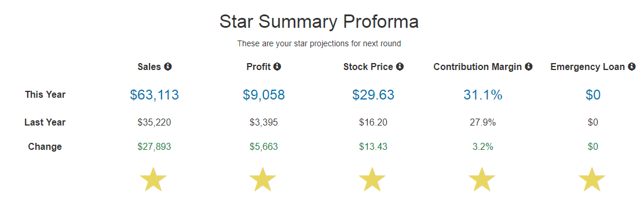Select the Emergency Loan gold star

tap(592, 179)
